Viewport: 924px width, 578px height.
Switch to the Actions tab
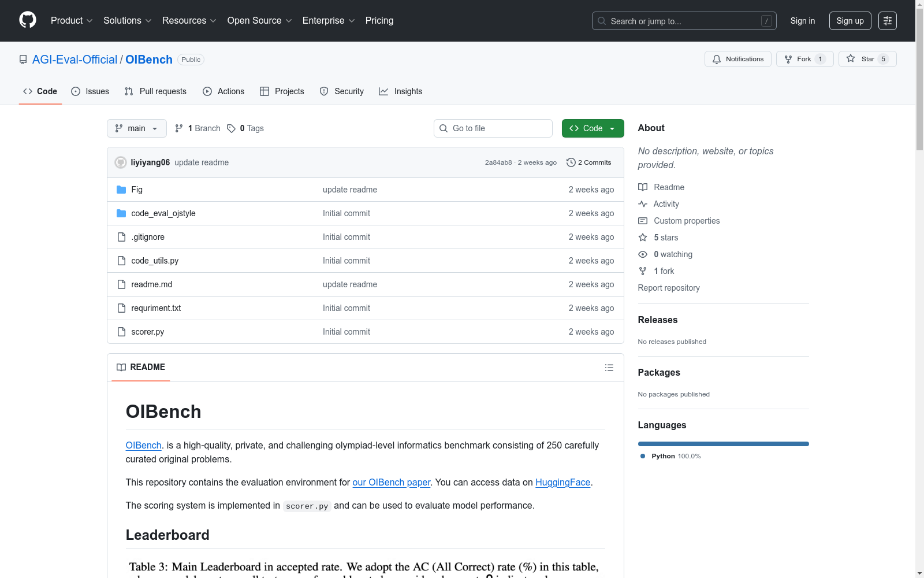pos(223,91)
